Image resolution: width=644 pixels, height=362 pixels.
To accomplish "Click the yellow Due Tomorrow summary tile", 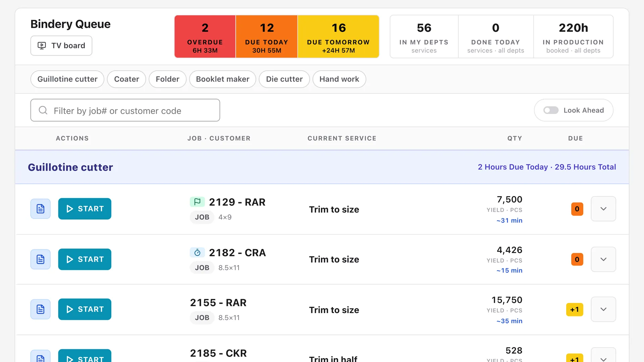I will (338, 37).
